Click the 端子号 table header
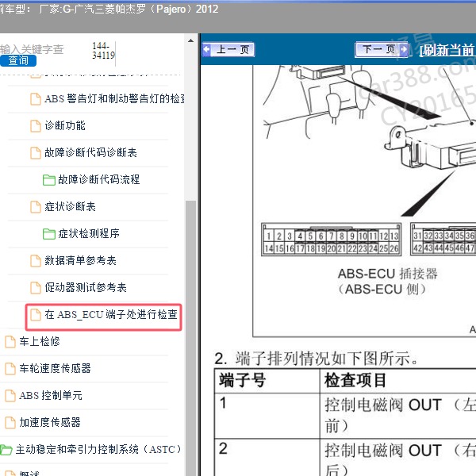Image resolution: width=476 pixels, height=476 pixels. pyautogui.click(x=243, y=381)
